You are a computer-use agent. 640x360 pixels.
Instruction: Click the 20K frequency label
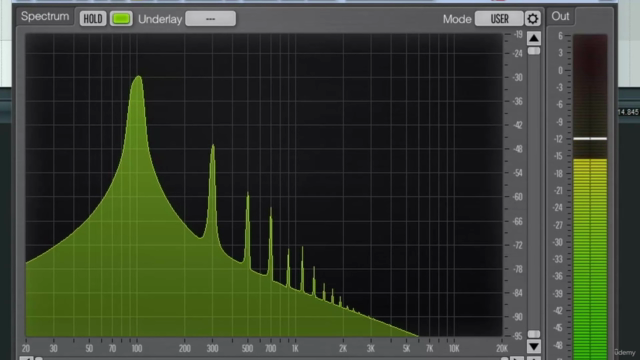point(502,349)
